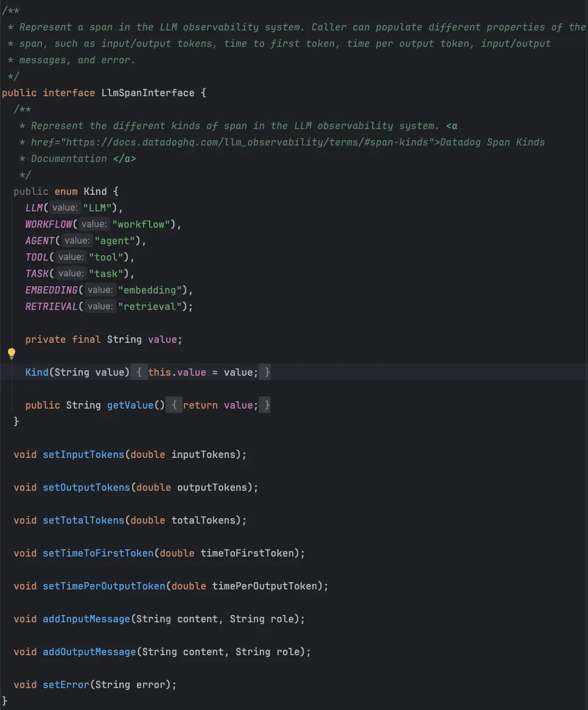The image size is (588, 710).
Task: Click the setInputTokens method name
Action: click(83, 455)
